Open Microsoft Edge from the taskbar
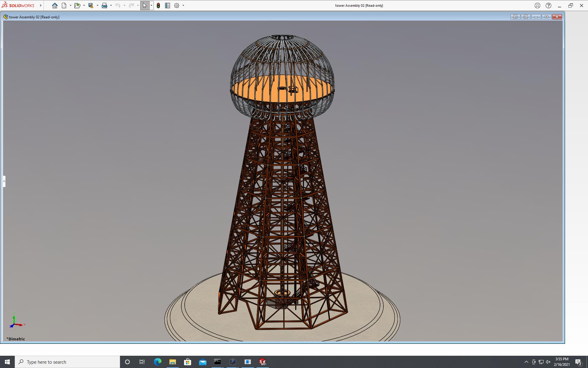This screenshot has height=368, width=588. pyautogui.click(x=157, y=362)
